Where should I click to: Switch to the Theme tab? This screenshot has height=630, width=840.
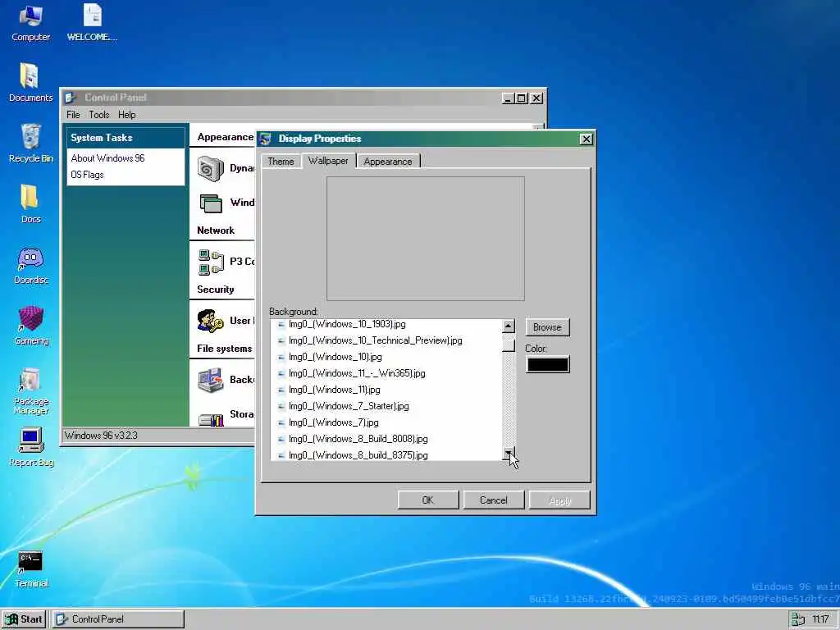coord(281,162)
